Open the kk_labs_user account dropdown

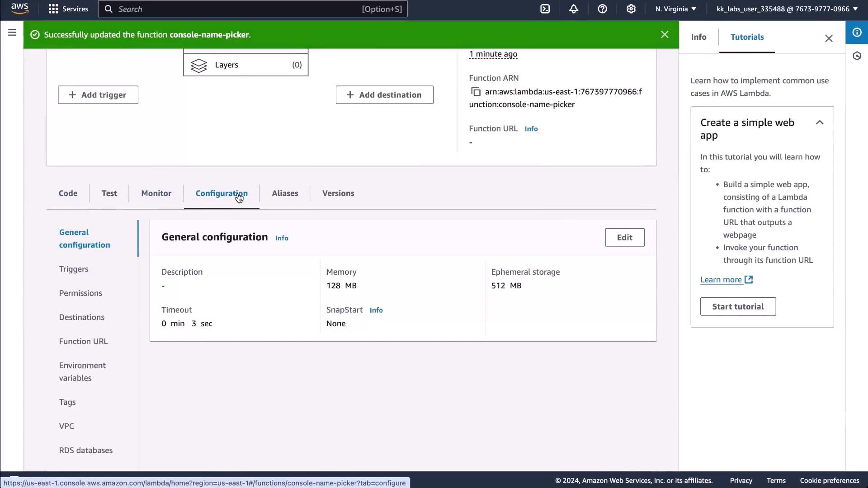787,9
